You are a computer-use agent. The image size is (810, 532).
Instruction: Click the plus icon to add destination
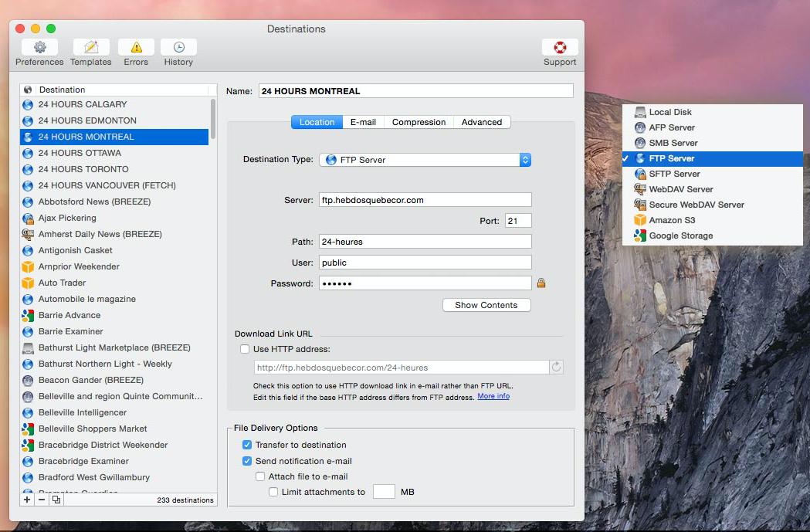tap(27, 500)
